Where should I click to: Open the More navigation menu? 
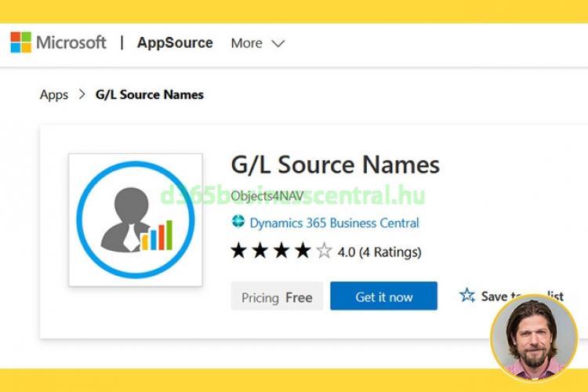247,43
